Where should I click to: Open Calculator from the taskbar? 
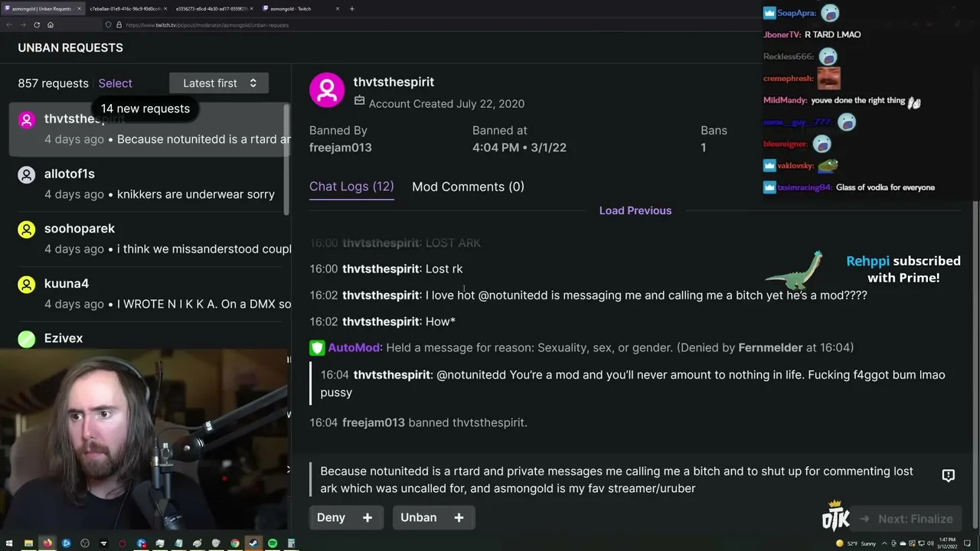pos(291,543)
